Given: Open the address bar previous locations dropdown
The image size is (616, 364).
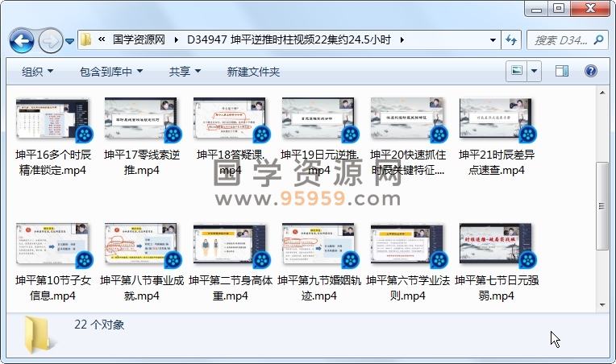Looking at the screenshot, I should (x=491, y=39).
